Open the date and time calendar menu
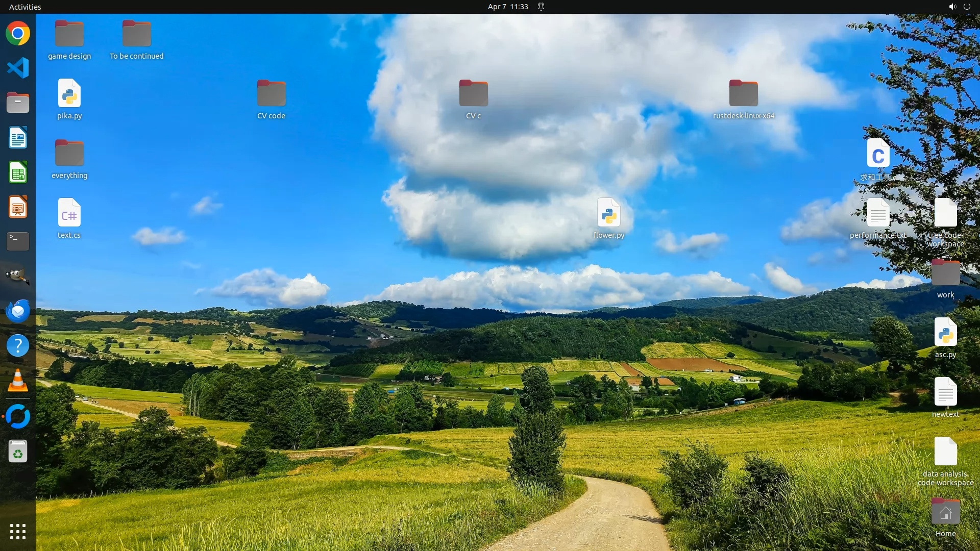Image resolution: width=980 pixels, height=551 pixels. (x=507, y=7)
